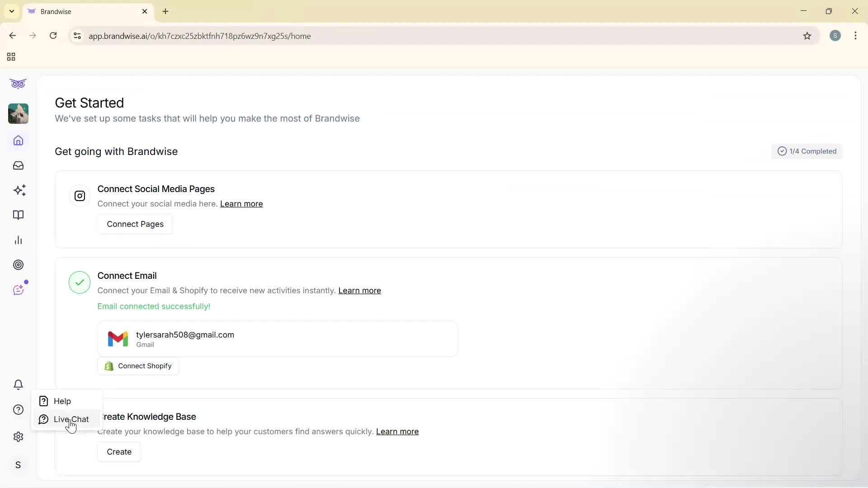
Task: Select the AI sparkles tool in sidebar
Action: click(19, 190)
